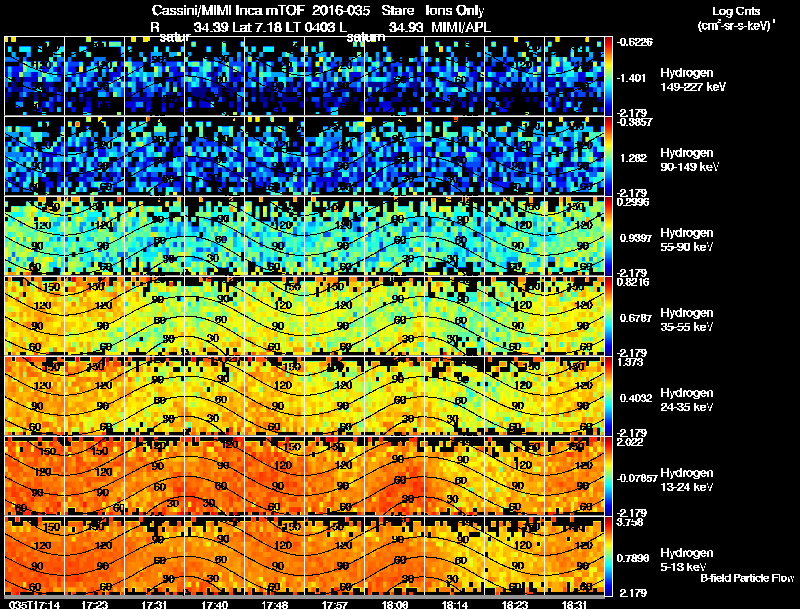Click the 'Hydrogen 90-149 keV' label

coord(689,160)
